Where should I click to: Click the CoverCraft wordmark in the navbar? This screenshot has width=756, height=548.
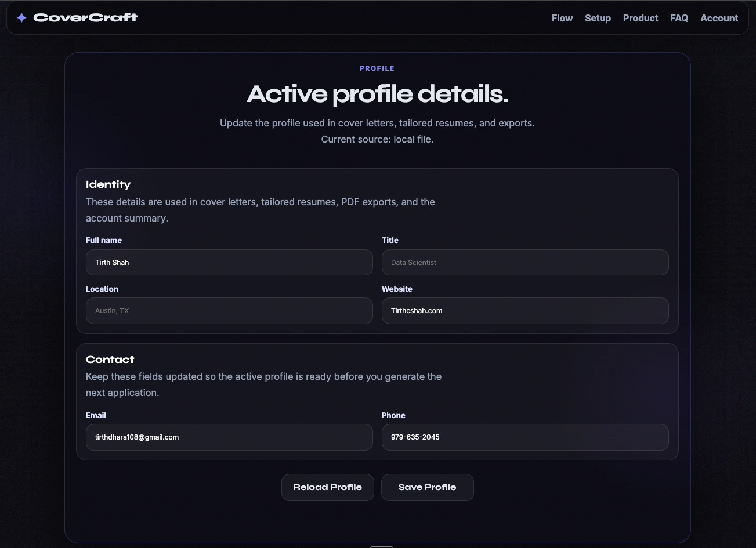[x=85, y=17]
